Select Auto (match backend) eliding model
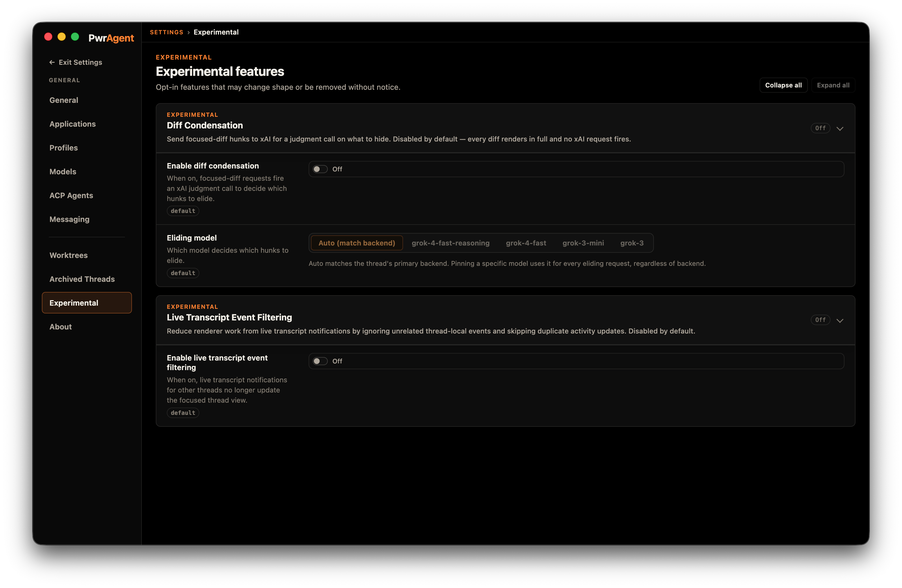The width and height of the screenshot is (902, 588). [357, 243]
